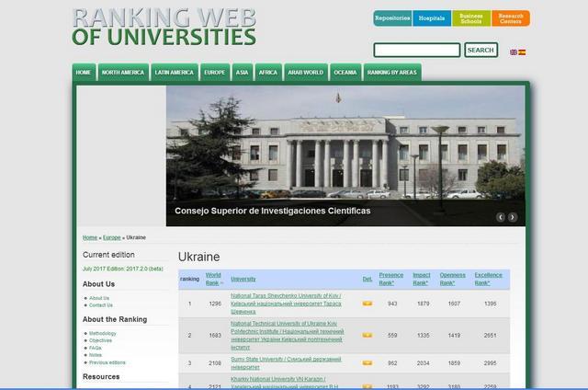Open the About Us sidebar link

pos(99,298)
